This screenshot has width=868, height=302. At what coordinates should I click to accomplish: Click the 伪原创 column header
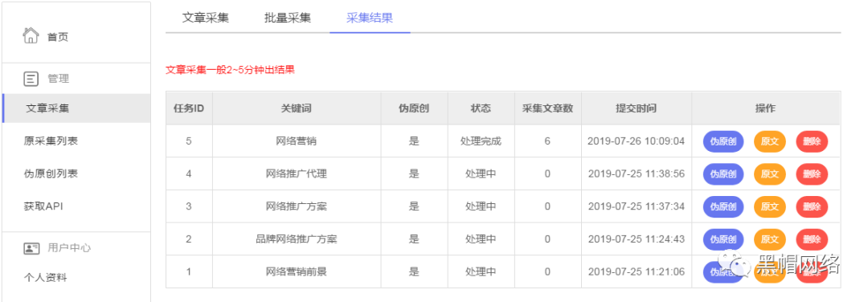click(x=414, y=108)
